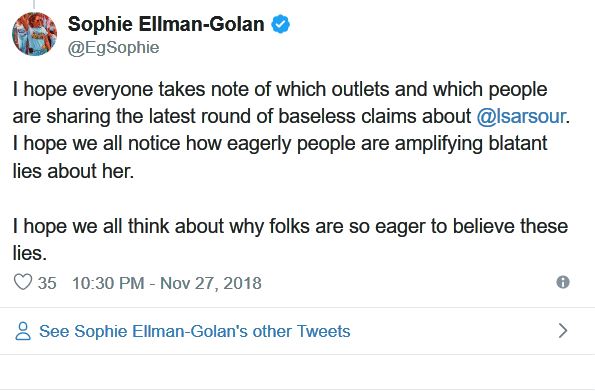Click the final word 'lies.' in the tweet
This screenshot has height=391, width=595.
point(30,253)
